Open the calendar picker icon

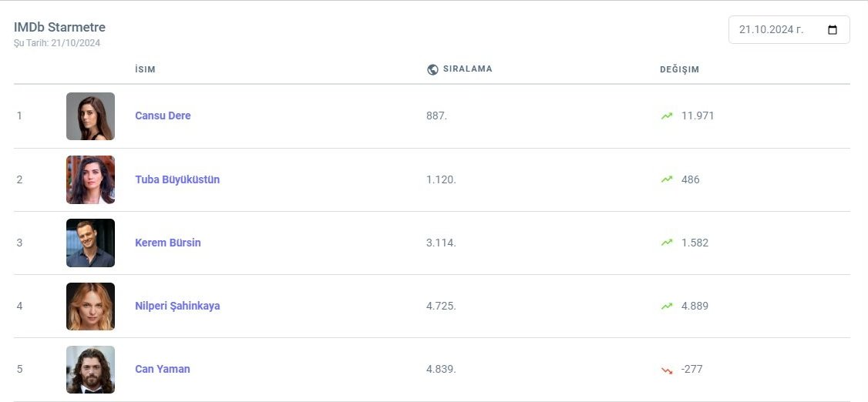(x=833, y=30)
